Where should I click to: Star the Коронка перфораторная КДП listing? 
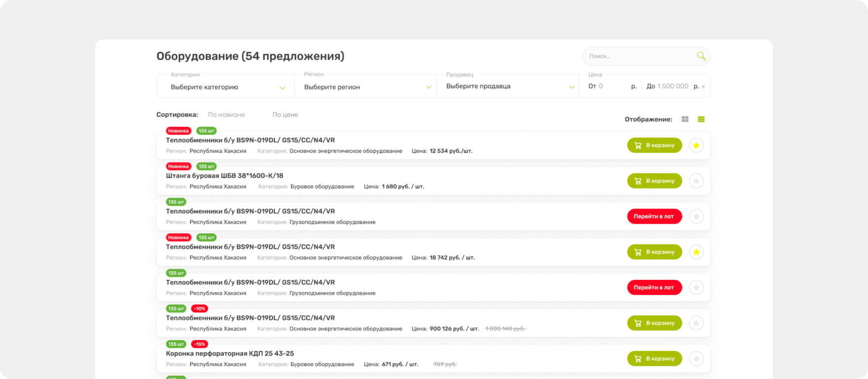pos(696,359)
